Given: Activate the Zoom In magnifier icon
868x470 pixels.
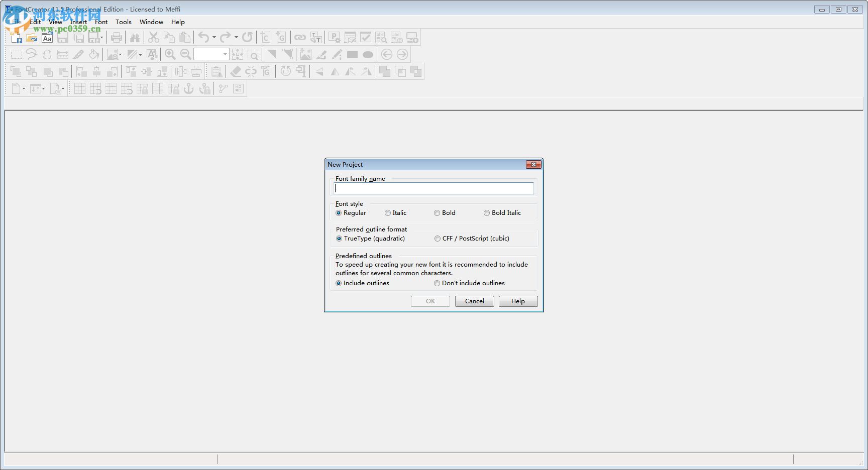Looking at the screenshot, I should 170,54.
